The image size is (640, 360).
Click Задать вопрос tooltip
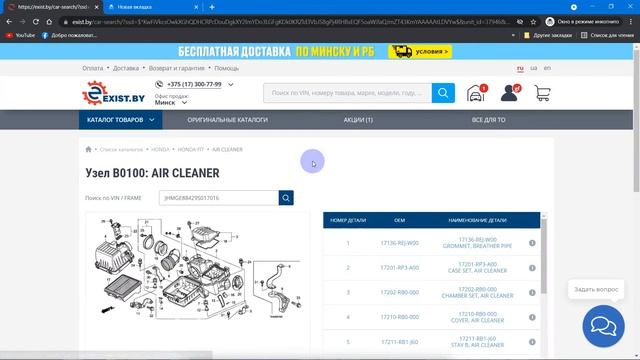click(x=596, y=289)
